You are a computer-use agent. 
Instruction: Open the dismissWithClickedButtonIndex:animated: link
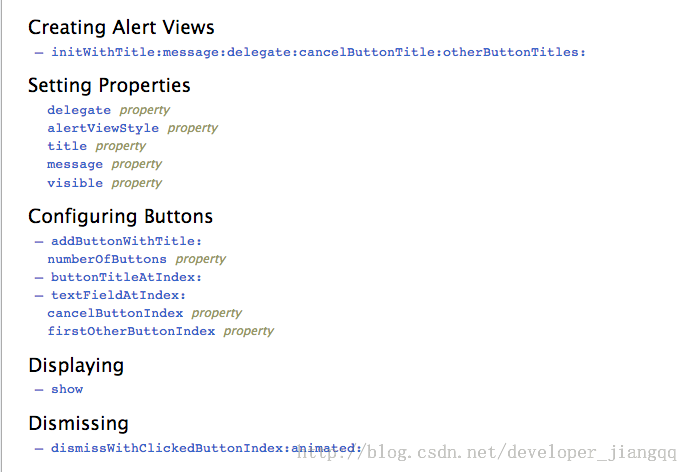tap(206, 448)
